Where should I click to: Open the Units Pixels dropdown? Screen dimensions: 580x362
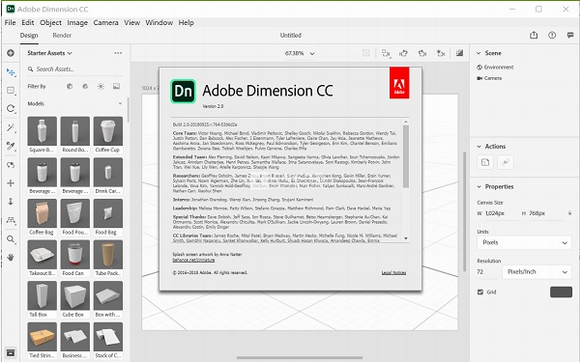[524, 243]
